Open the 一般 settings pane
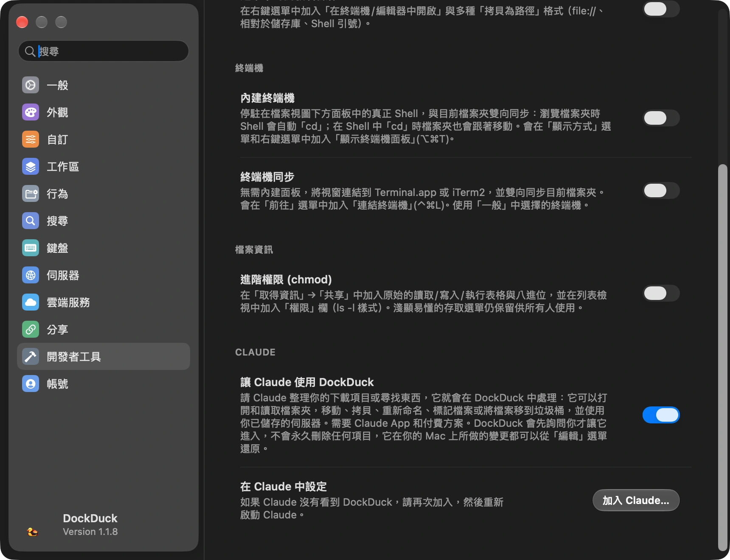This screenshot has height=560, width=730. pyautogui.click(x=104, y=85)
